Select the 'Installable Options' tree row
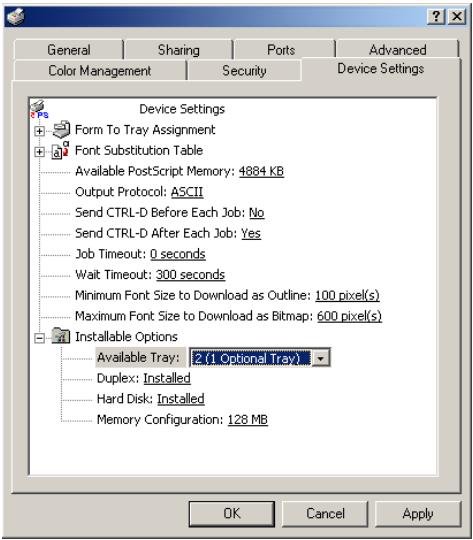 [126, 337]
